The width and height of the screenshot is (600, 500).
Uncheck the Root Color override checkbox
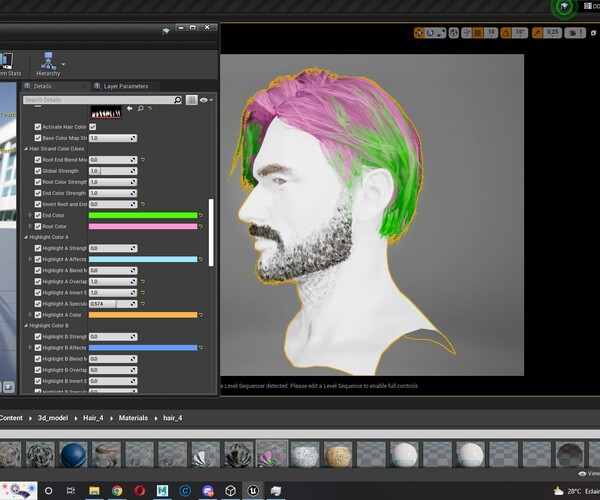tap(38, 226)
